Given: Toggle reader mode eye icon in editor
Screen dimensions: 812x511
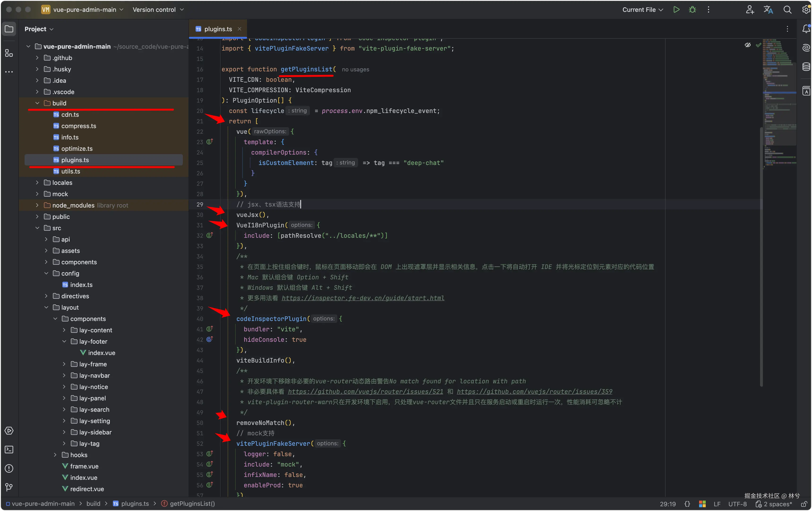Looking at the screenshot, I should tap(748, 45).
